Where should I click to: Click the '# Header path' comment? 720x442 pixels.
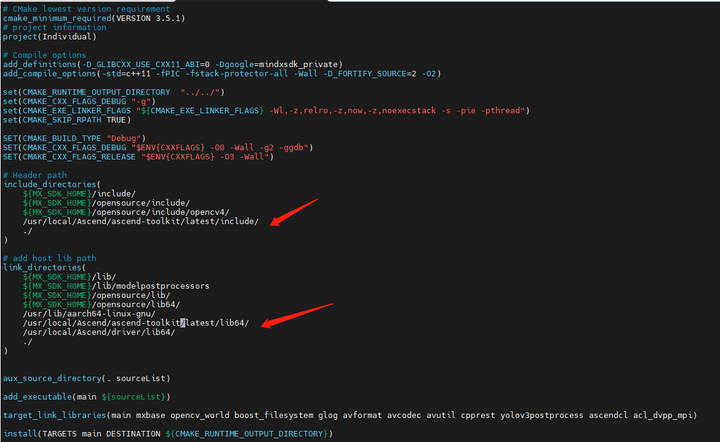[35, 175]
